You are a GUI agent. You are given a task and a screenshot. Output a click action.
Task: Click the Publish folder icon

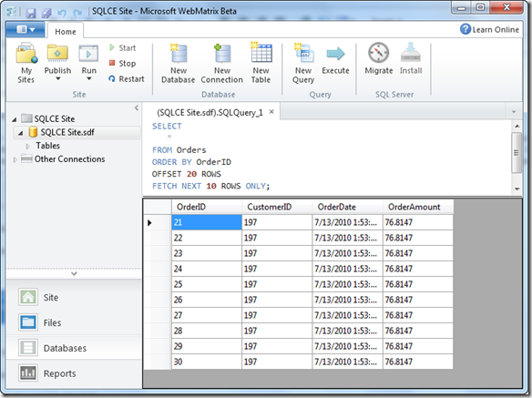(57, 53)
